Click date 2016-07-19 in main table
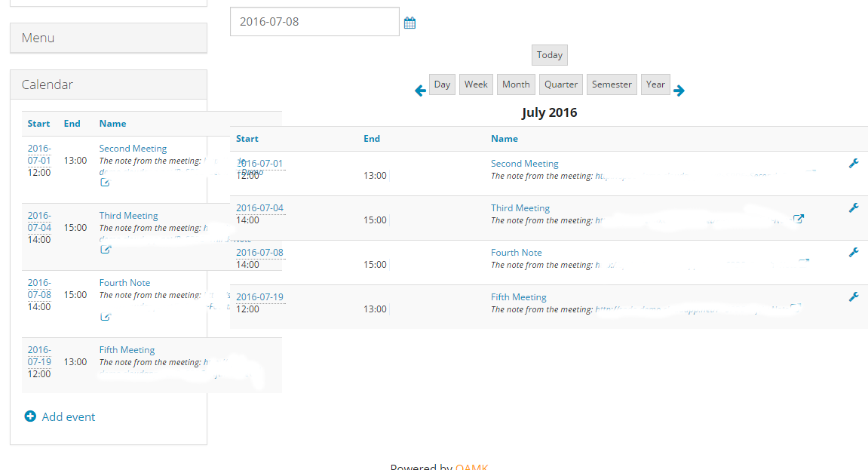The width and height of the screenshot is (868, 470). pos(259,296)
